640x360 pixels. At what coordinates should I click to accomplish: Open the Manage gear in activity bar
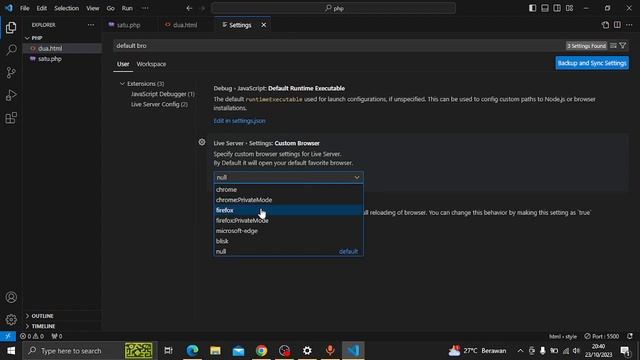(x=11, y=319)
